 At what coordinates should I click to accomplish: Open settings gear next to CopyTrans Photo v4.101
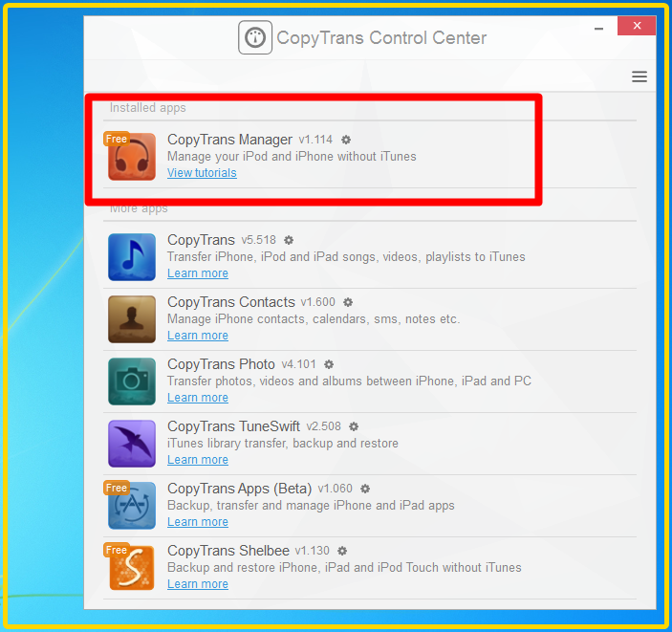point(329,364)
